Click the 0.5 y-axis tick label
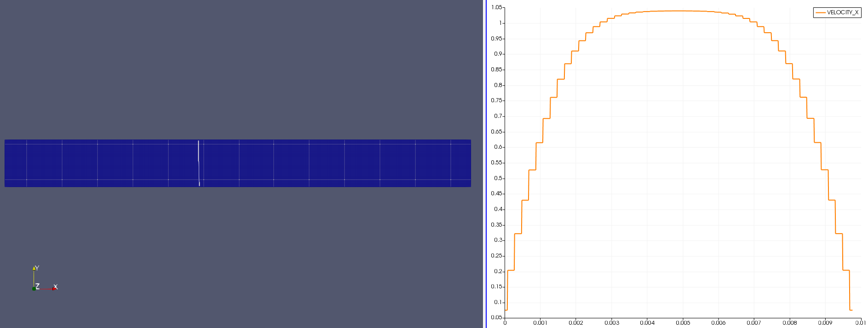 coord(498,178)
